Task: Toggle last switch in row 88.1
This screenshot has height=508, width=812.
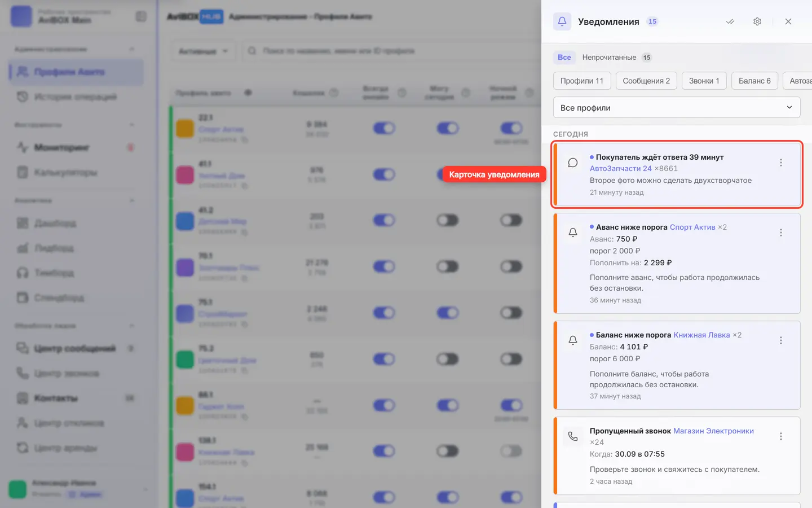Action: (511, 405)
